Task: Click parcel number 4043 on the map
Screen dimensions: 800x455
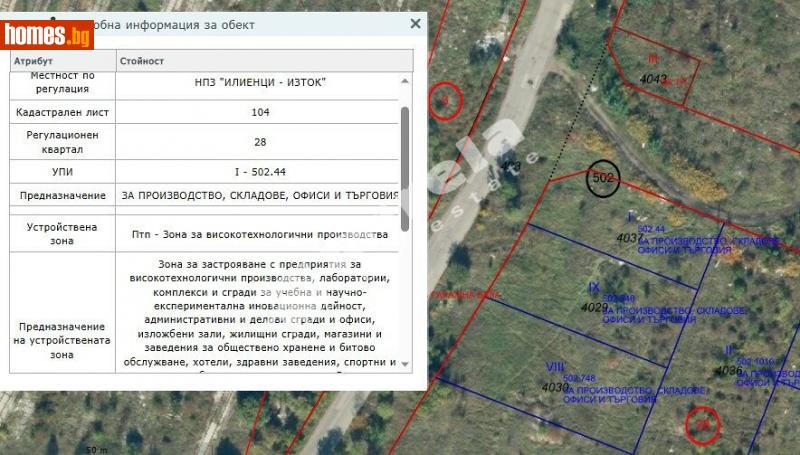Action: 653,79
